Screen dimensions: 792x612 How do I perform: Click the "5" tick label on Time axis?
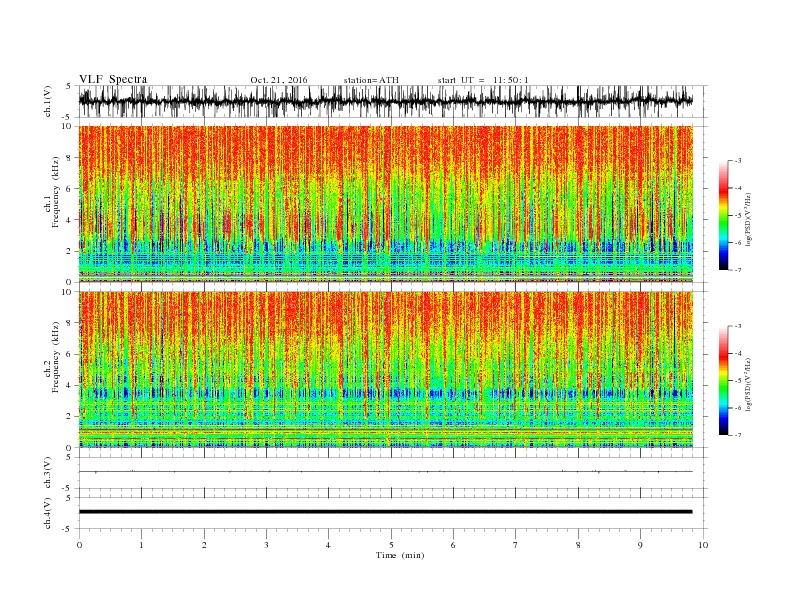(391, 545)
